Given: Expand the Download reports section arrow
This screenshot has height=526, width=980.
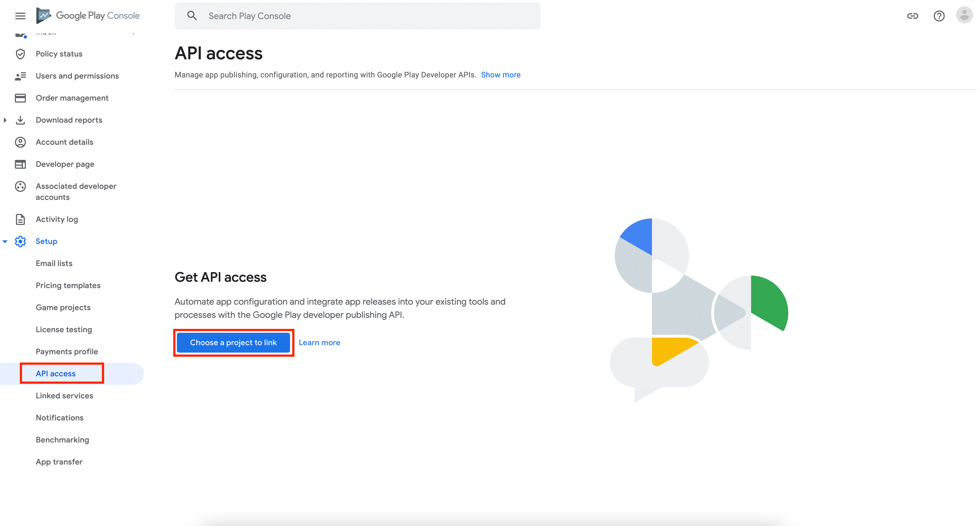Looking at the screenshot, I should point(5,120).
